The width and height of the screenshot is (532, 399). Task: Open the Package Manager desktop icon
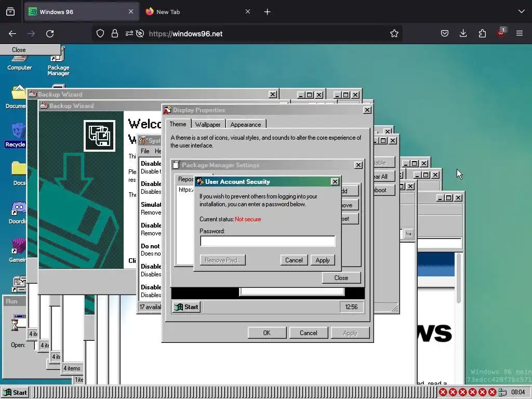click(58, 63)
